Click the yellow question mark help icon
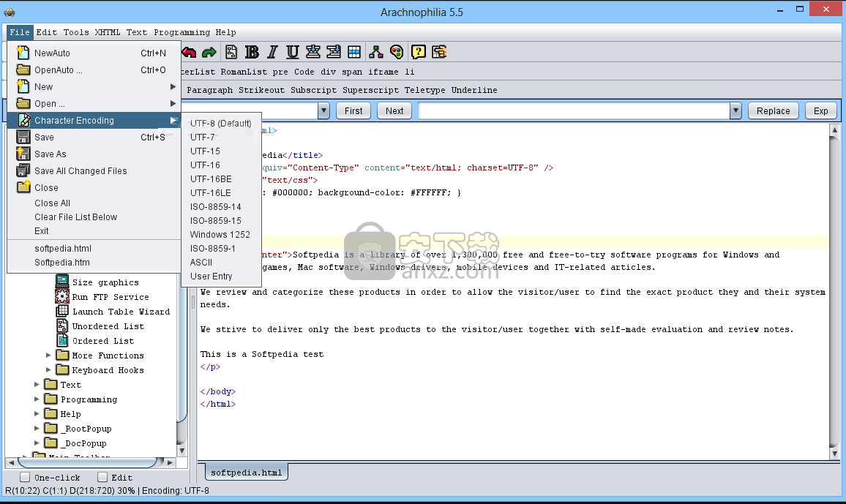Screen dimensions: 846x504 pos(418,52)
